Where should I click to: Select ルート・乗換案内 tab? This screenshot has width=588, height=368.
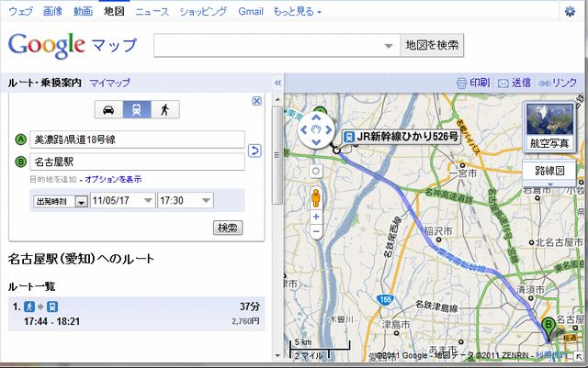coord(45,83)
